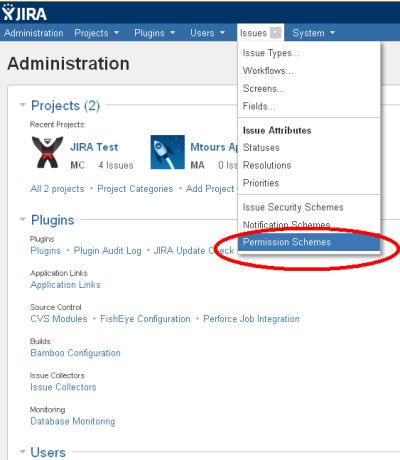This screenshot has width=400, height=460.
Task: Click the 'Monitoring' label text
Action: coord(47,409)
